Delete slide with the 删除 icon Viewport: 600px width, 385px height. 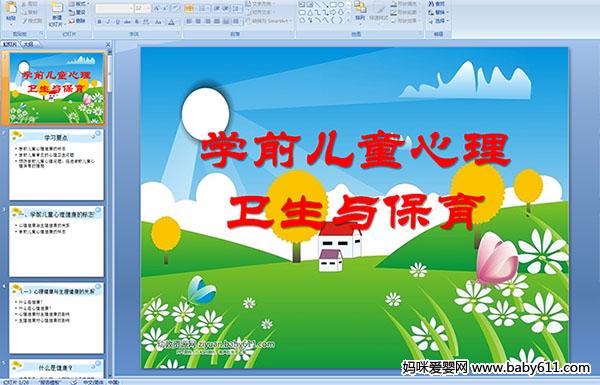pos(72,21)
